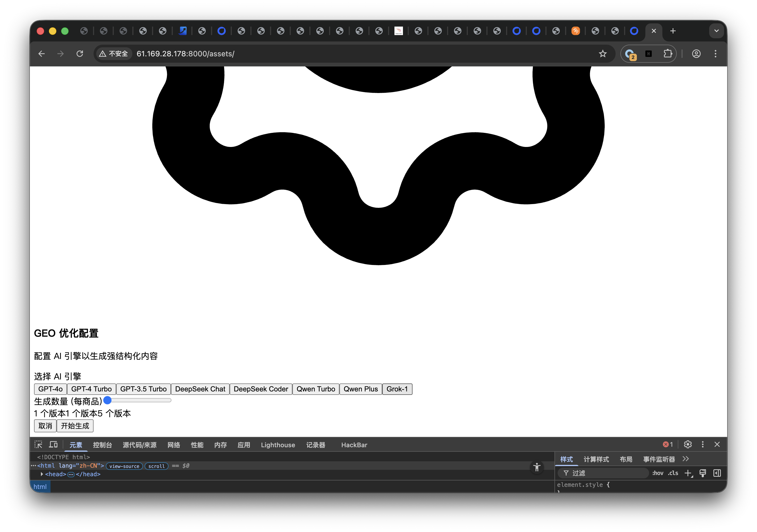Click the accessibility tree icon
This screenshot has width=757, height=532.
[x=537, y=467]
